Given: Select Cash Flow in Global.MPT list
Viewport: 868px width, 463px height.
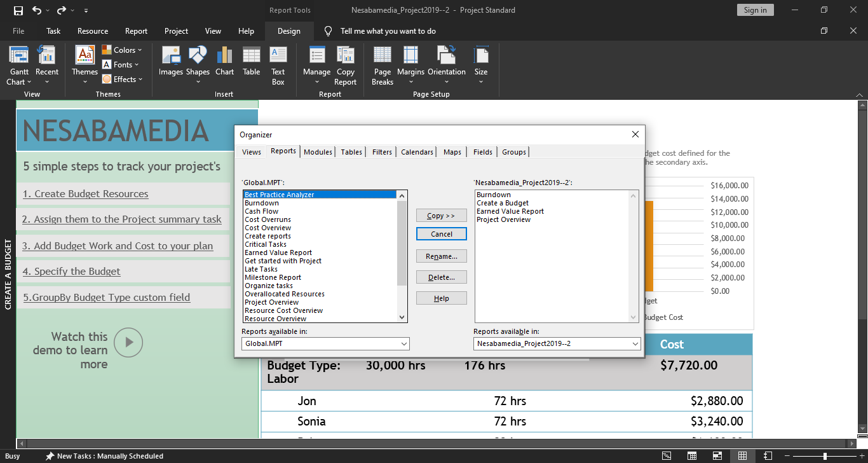Looking at the screenshot, I should tap(262, 211).
